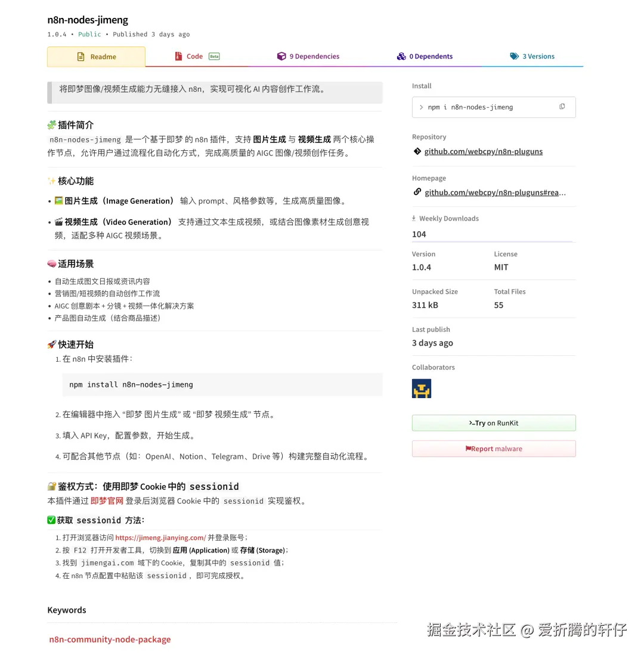This screenshot has width=644, height=655.
Task: Open the https://jimeng.jianying.com/ link
Action: click(x=160, y=538)
